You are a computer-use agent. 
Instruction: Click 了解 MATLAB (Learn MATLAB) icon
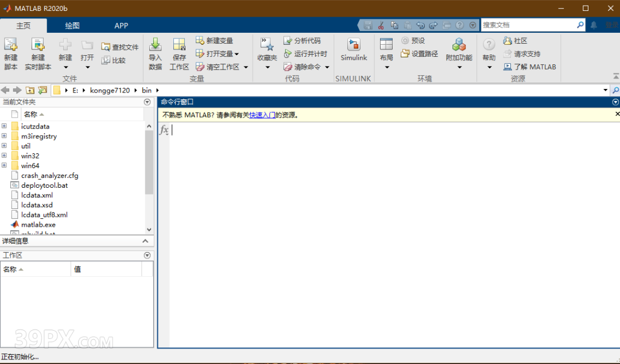[507, 67]
